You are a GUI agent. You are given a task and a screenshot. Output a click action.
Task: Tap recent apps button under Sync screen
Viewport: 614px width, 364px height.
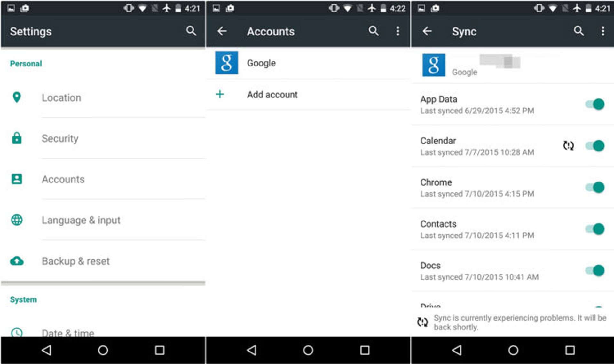[570, 350]
